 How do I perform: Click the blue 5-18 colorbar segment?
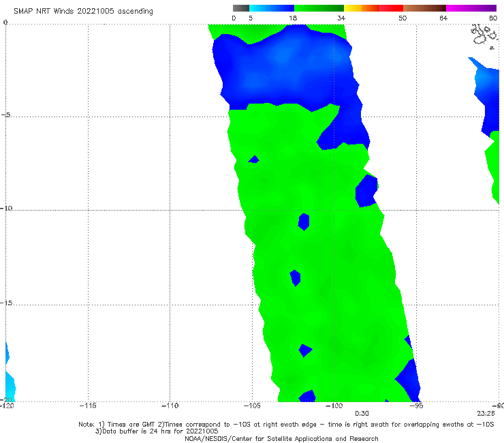click(x=272, y=8)
